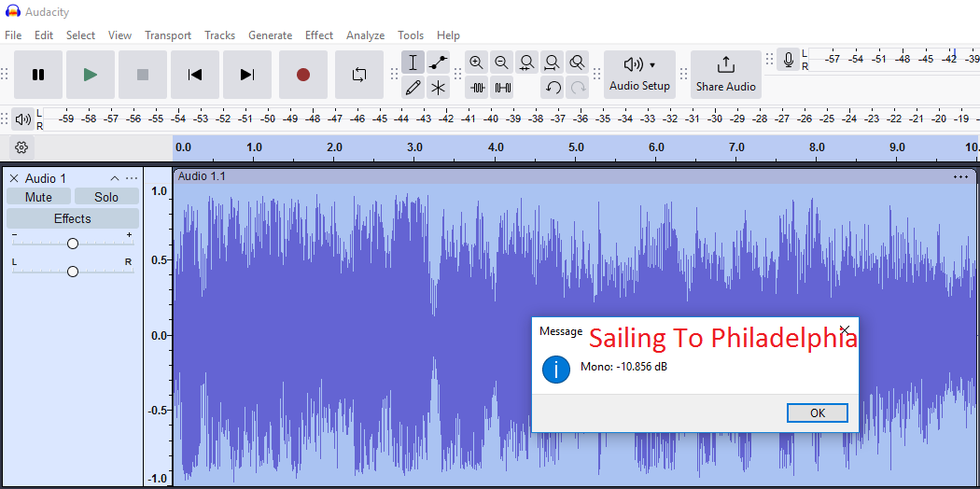Click the Audio 1 gain slider knob

pyautogui.click(x=73, y=244)
